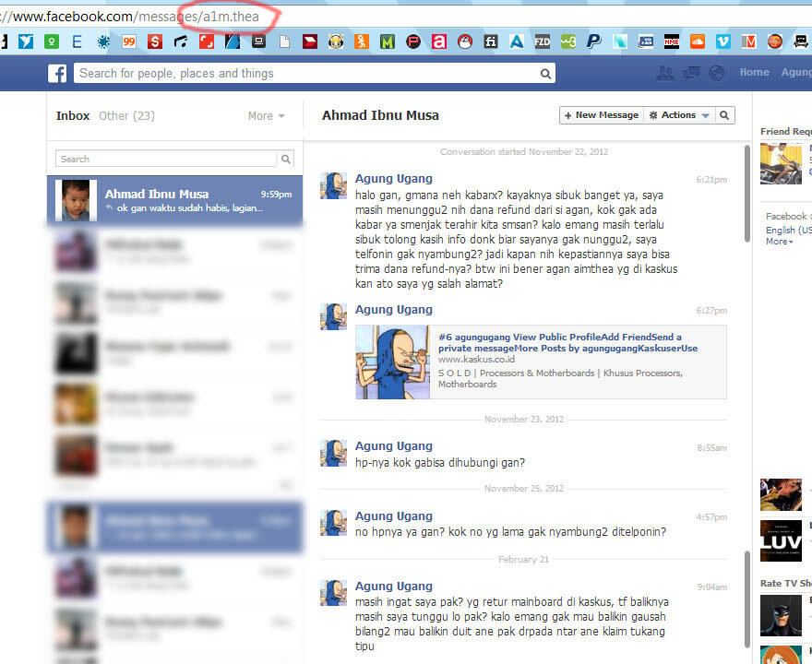The width and height of the screenshot is (812, 664).
Task: Click the 'February 21' date divider
Action: (523, 560)
